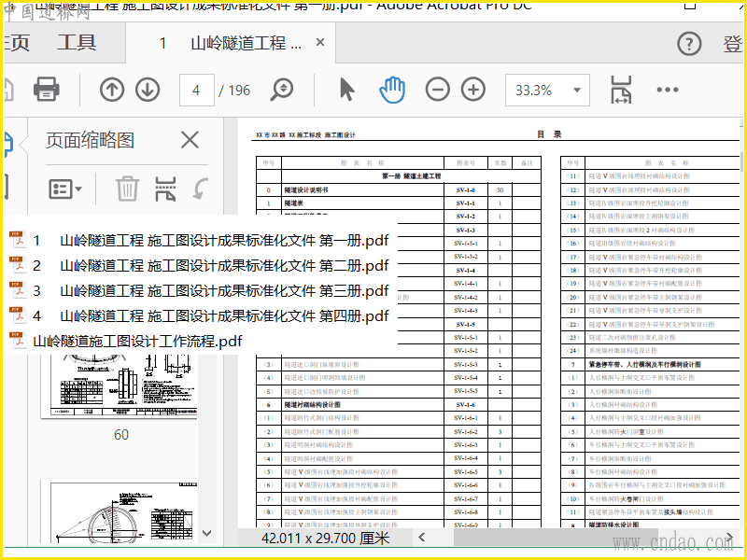The image size is (747, 560).
Task: Click 目 录 page heading
Action: click(549, 134)
